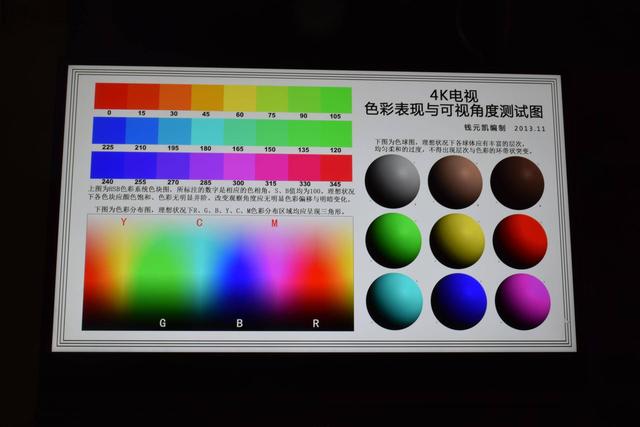
Task: Click the red M label above the gradient
Action: (x=274, y=223)
